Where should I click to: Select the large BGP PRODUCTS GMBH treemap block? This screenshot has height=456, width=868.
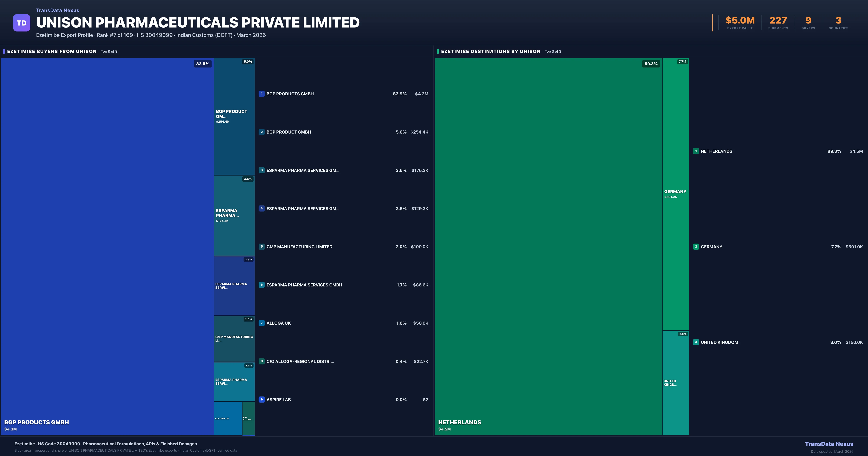tap(107, 246)
